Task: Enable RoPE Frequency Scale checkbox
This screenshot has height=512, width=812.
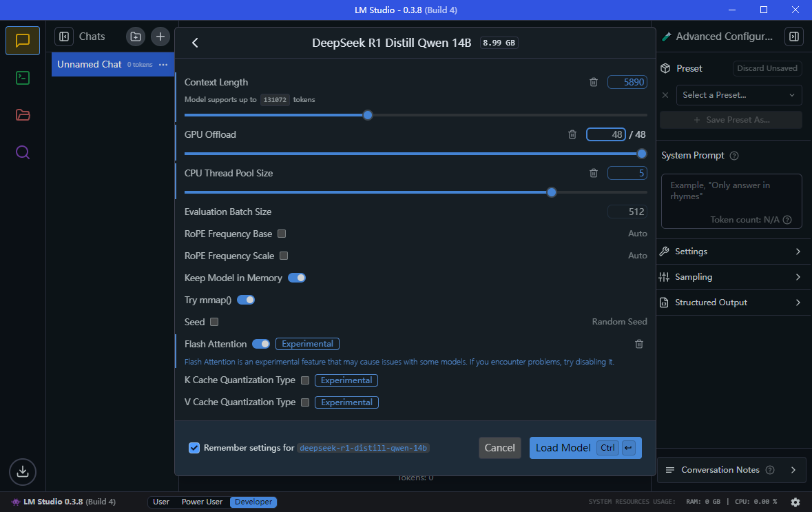Action: (x=284, y=256)
